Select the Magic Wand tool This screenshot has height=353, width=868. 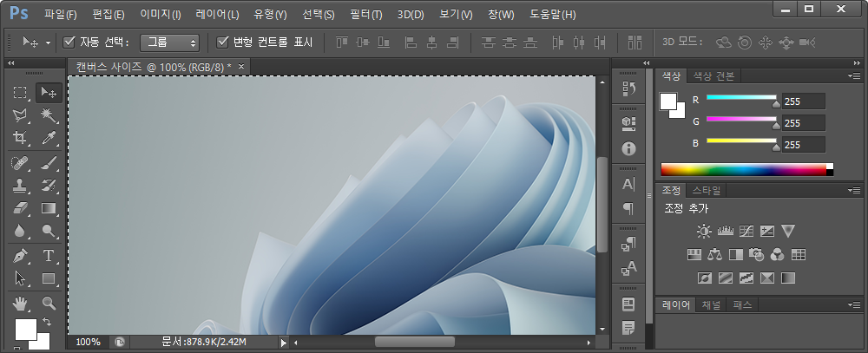49,114
